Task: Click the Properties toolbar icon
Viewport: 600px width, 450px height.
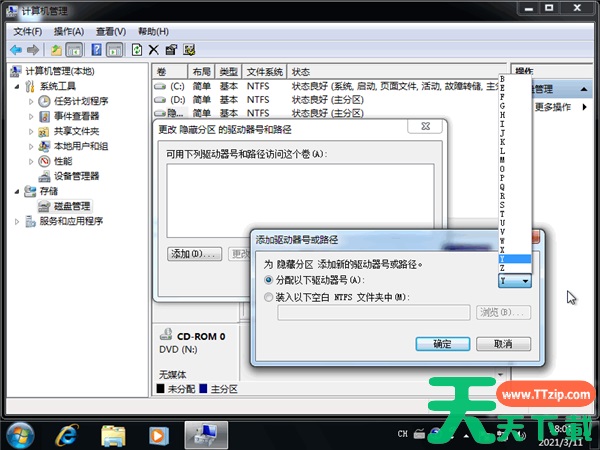Action: point(171,49)
